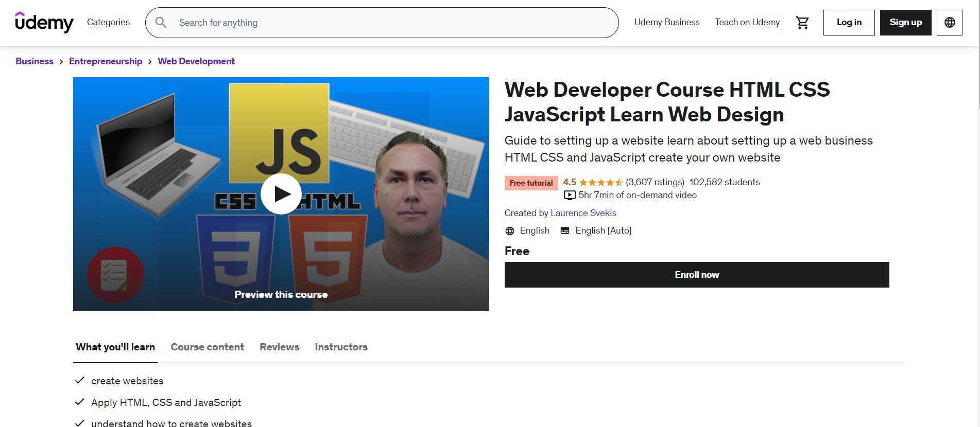Screen dimensions: 980x427
Task: Click 'Apply HTML, CSS and JavaScript' item
Action: [x=166, y=402]
